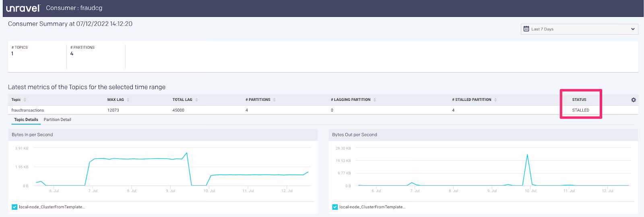The height and width of the screenshot is (217, 644).
Task: Open table settings gear icon
Action: [633, 100]
